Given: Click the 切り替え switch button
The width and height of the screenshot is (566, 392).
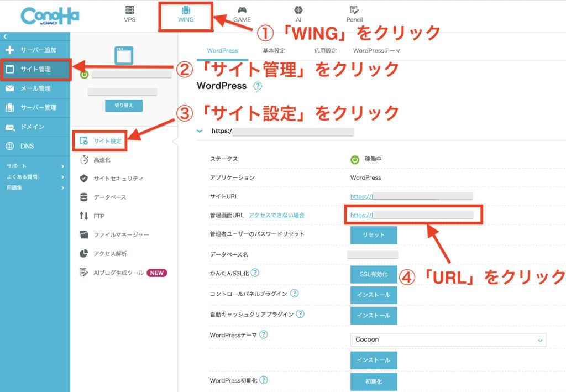Looking at the screenshot, I should (x=123, y=106).
